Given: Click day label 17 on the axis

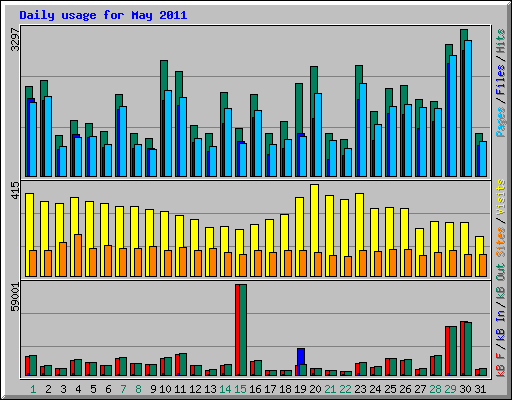Looking at the screenshot, I should (x=270, y=389).
